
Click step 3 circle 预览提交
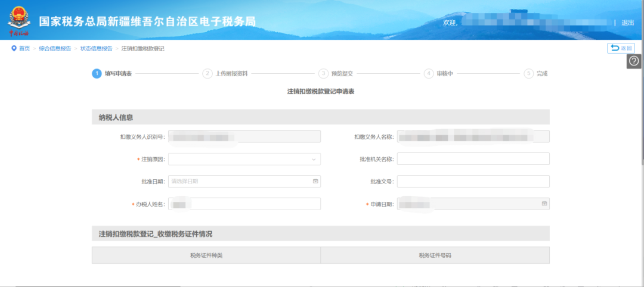[323, 74]
